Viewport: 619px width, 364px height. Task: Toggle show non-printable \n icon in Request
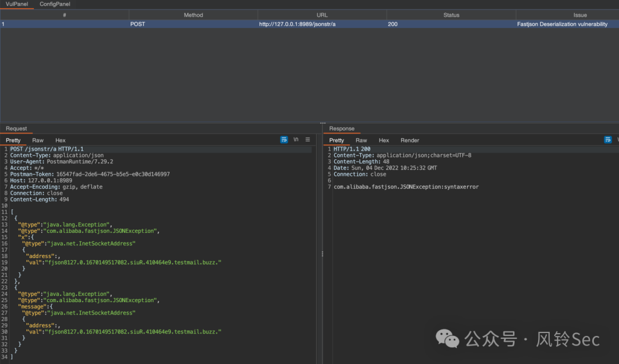pyautogui.click(x=296, y=140)
